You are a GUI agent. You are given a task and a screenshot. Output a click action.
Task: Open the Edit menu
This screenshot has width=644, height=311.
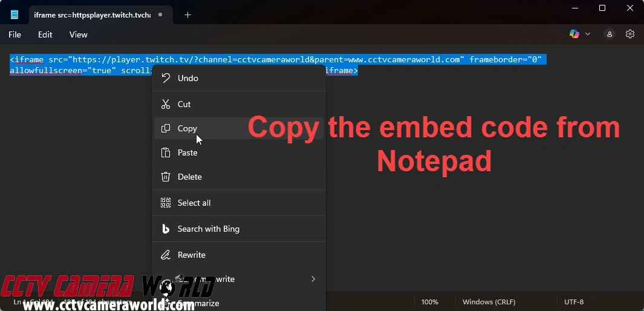pyautogui.click(x=45, y=34)
